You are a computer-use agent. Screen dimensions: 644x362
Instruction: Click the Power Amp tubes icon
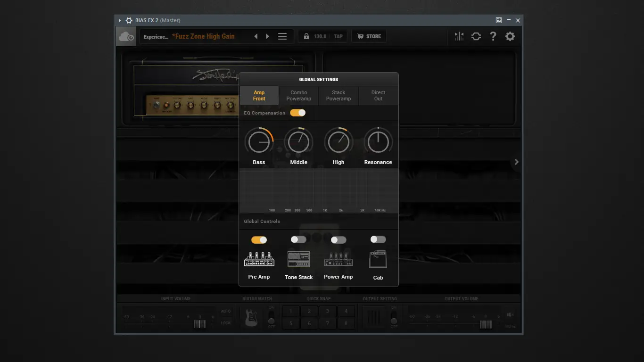click(338, 259)
